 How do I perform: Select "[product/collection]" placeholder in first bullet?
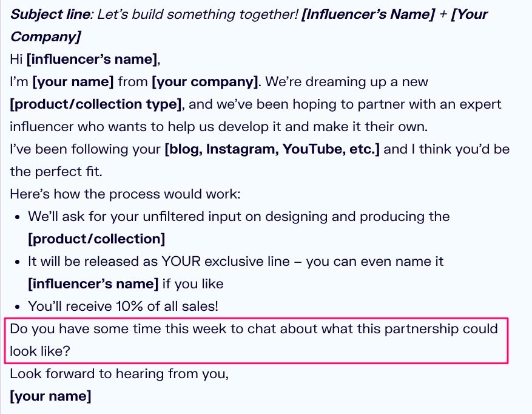pos(96,239)
